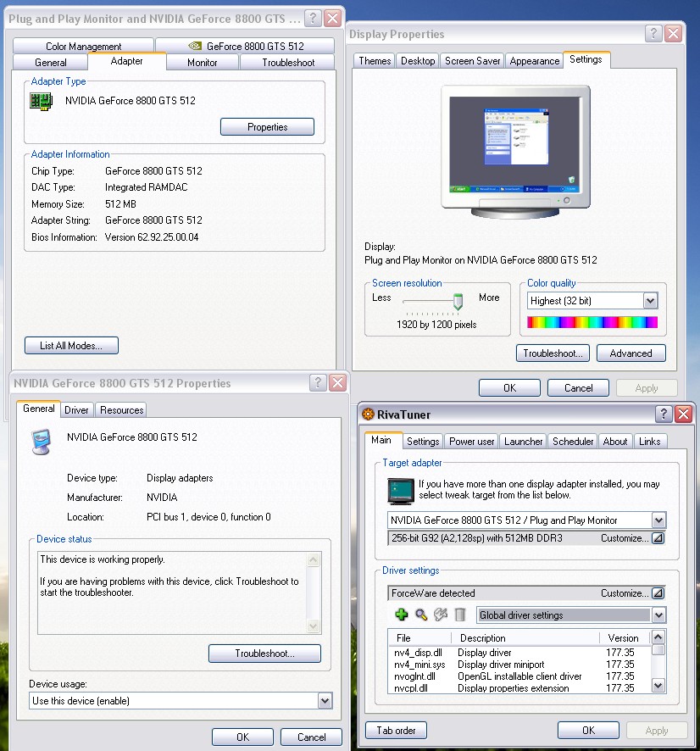Open the Settings tab in RivaTuner
Viewport: 700px width, 751px height.
coord(423,441)
